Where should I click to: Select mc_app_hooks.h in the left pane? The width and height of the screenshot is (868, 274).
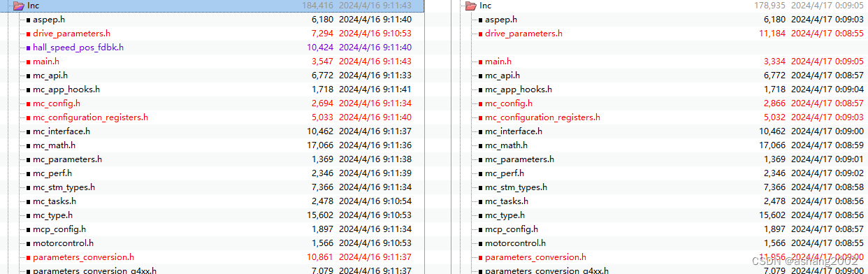(66, 89)
